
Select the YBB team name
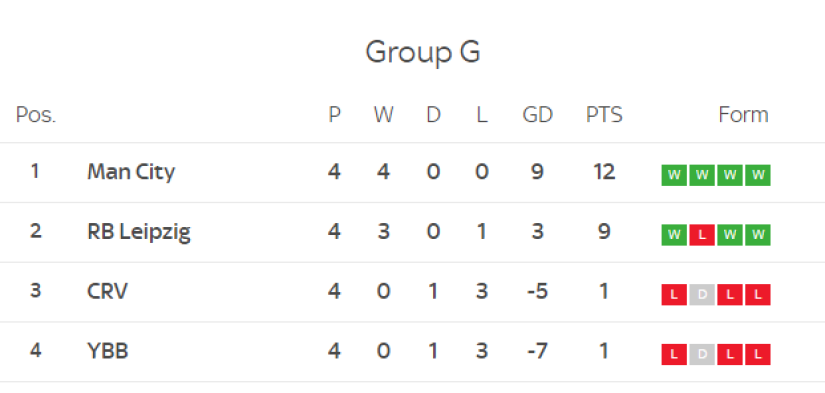108,351
